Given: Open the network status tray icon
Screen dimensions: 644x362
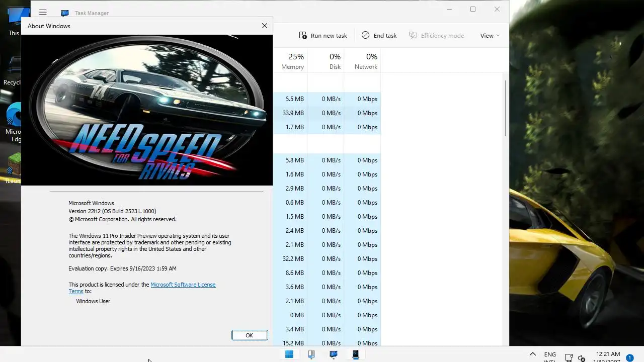Looking at the screenshot, I should [x=569, y=358].
